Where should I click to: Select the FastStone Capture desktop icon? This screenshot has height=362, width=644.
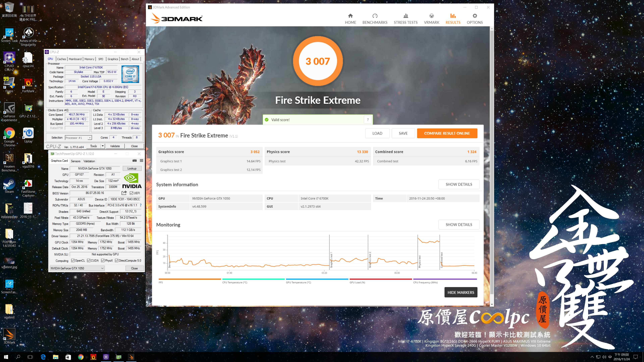28,187
